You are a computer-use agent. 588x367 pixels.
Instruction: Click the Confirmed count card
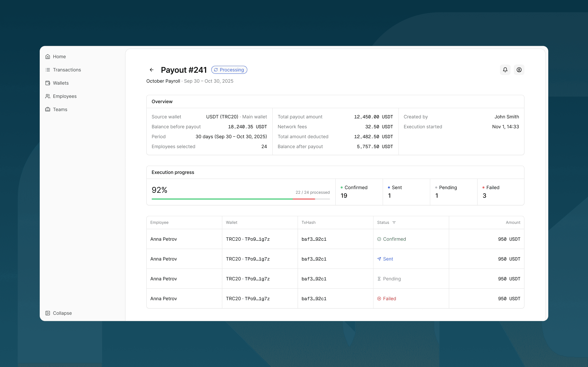pos(359,192)
